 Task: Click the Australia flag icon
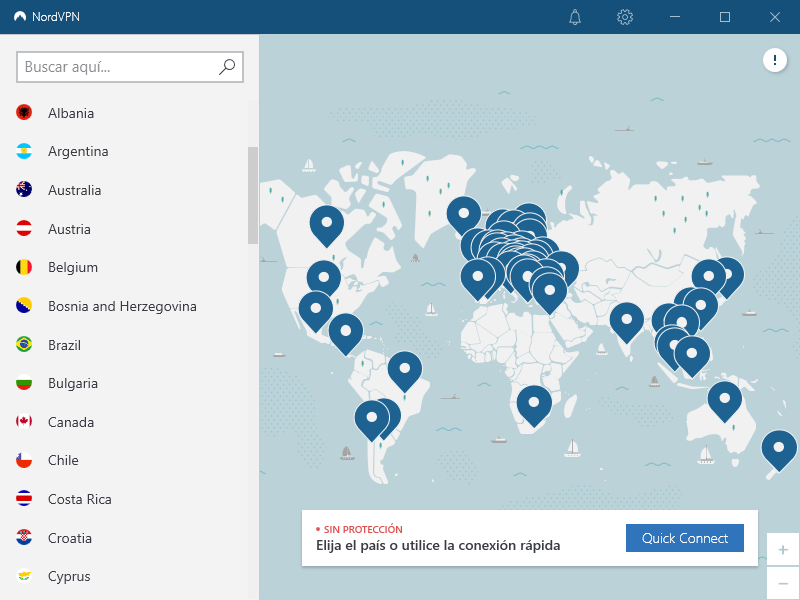pos(24,190)
